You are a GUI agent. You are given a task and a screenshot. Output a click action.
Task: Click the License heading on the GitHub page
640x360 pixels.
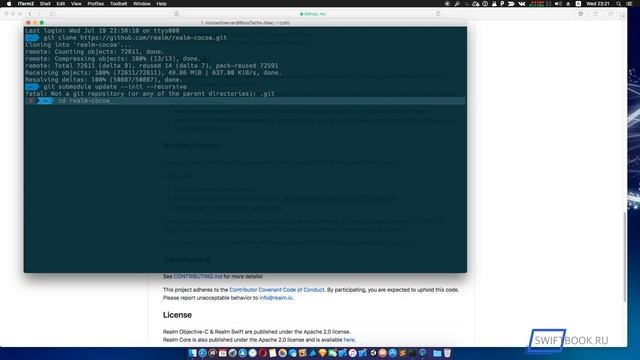coord(177,315)
